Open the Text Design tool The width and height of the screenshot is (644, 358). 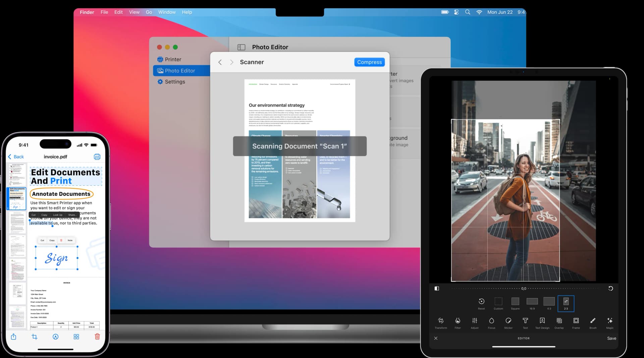(542, 323)
